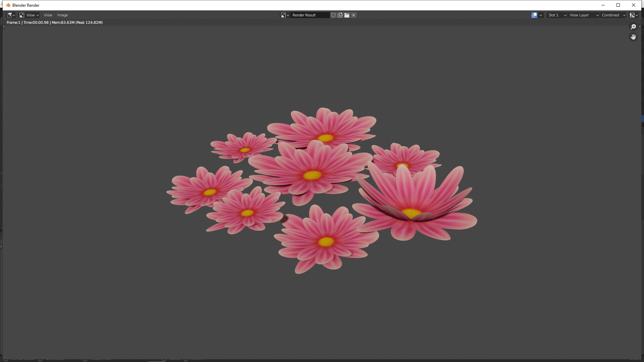This screenshot has width=644, height=362.
Task: Open the Slot 1 dropdown
Action: pyautogui.click(x=557, y=15)
